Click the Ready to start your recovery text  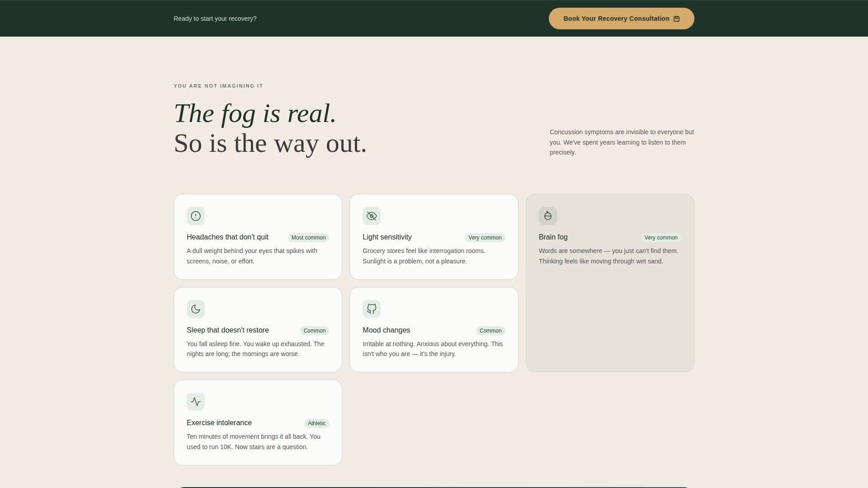(x=215, y=19)
